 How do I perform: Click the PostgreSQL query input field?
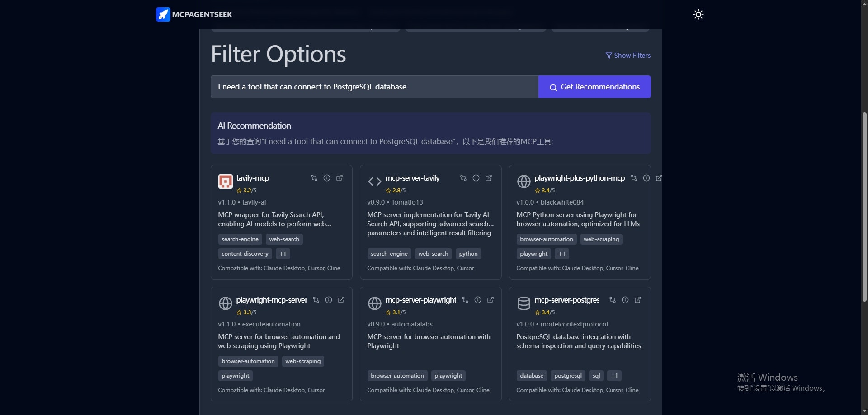374,87
